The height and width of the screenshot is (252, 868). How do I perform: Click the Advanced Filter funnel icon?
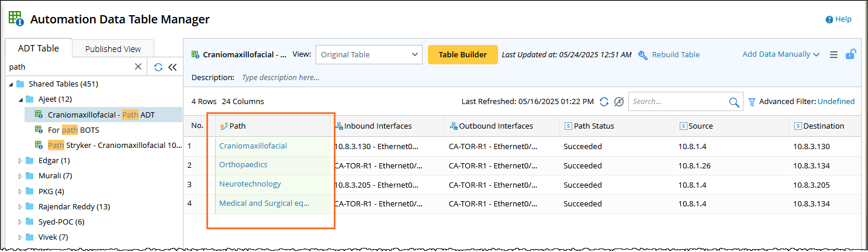tap(752, 102)
